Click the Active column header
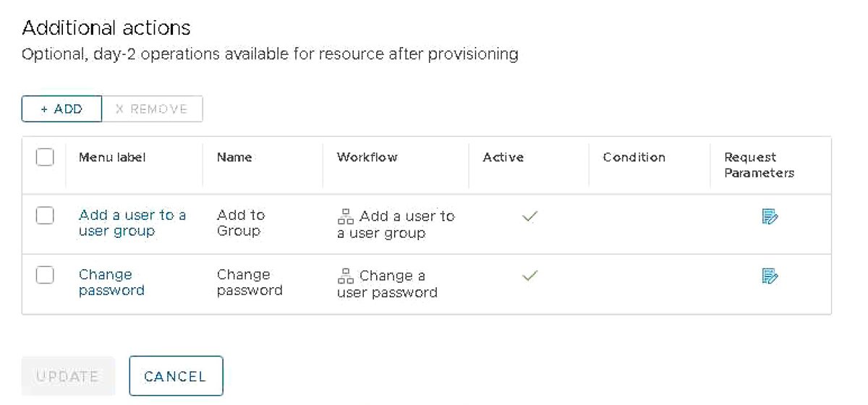 pyautogui.click(x=503, y=157)
